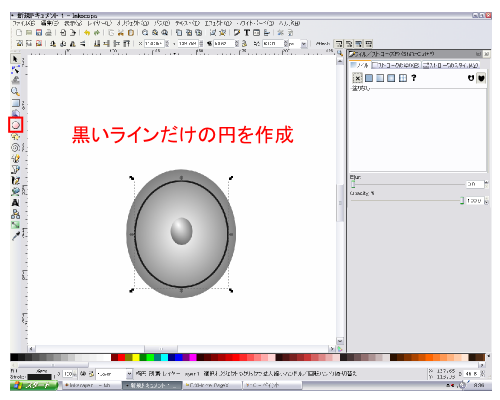Select the Calligraphy tool
The image size is (500, 400).
tap(15, 180)
